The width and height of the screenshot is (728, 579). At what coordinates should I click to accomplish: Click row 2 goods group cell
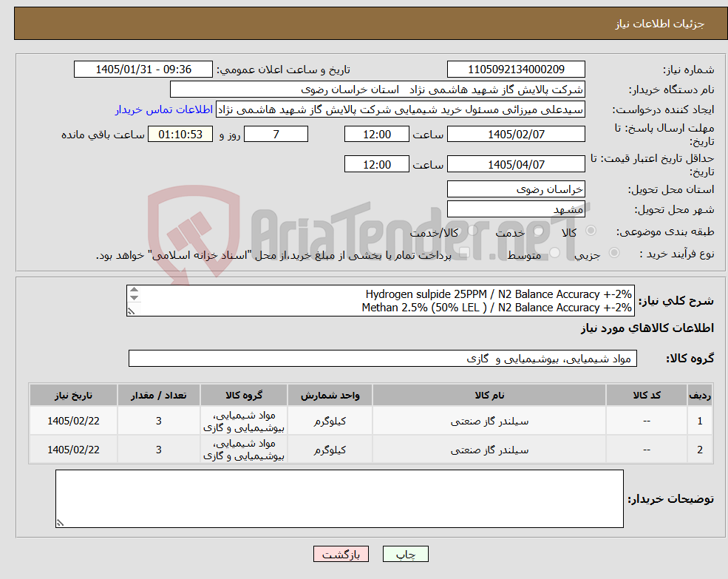pos(244,450)
